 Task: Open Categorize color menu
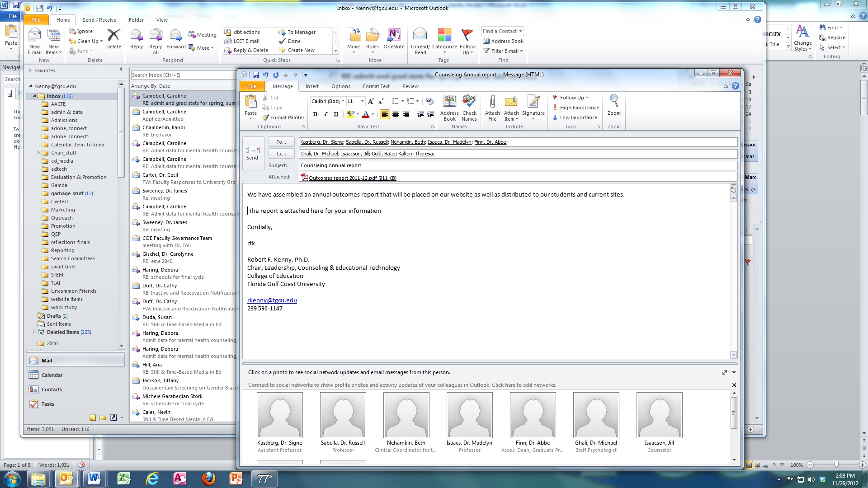pyautogui.click(x=444, y=42)
